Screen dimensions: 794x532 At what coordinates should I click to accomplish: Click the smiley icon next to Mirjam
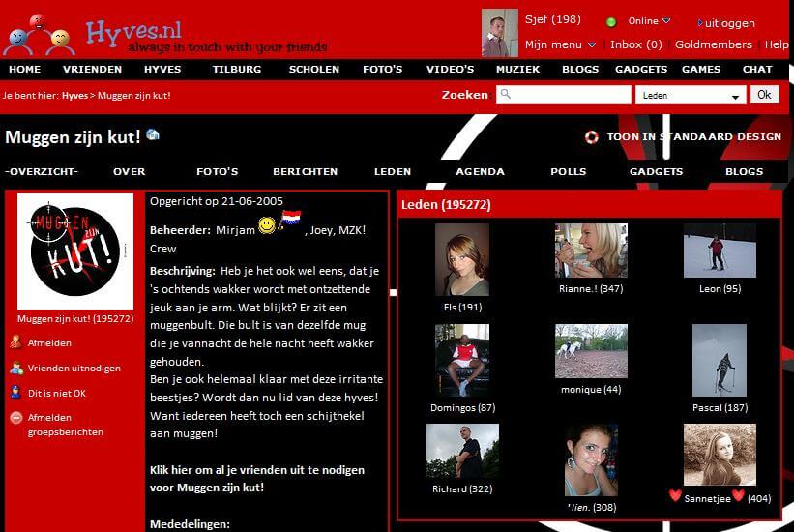point(267,225)
